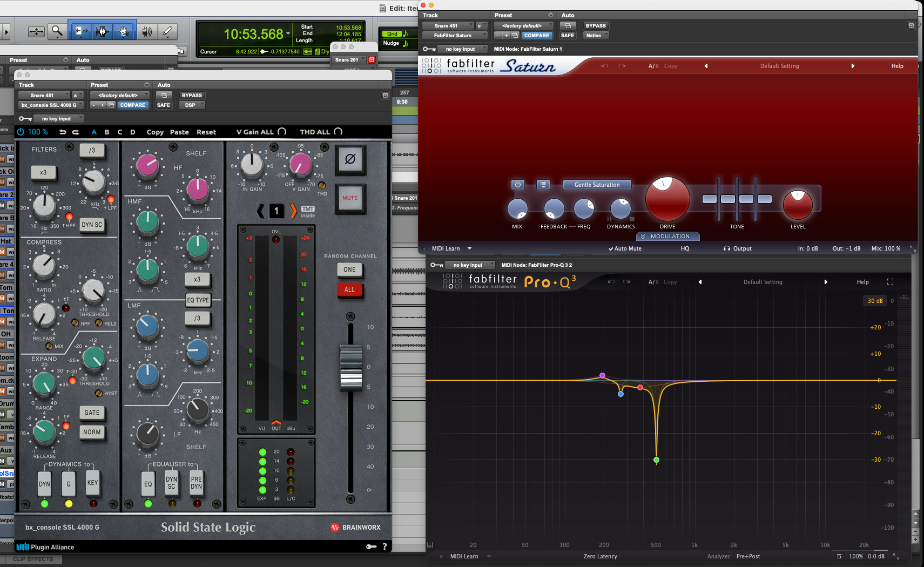Image resolution: width=924 pixels, height=567 pixels.
Task: Toggle the bx_console power icon next to 100 %
Action: pos(21,132)
